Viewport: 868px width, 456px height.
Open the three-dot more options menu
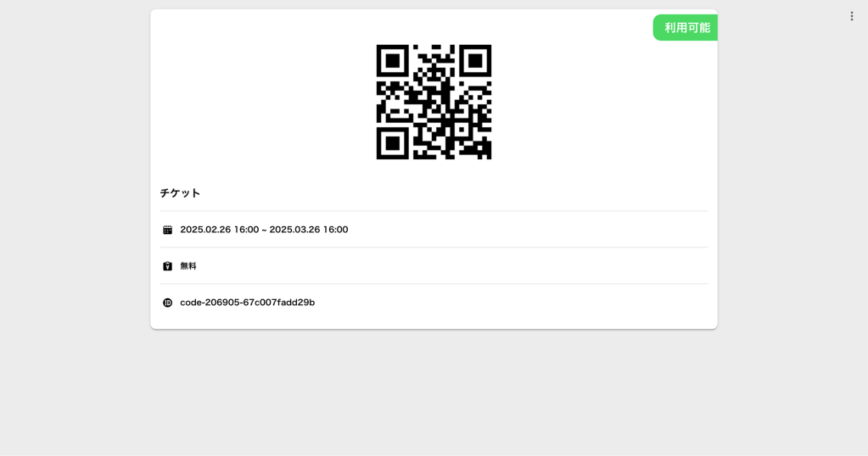point(851,17)
